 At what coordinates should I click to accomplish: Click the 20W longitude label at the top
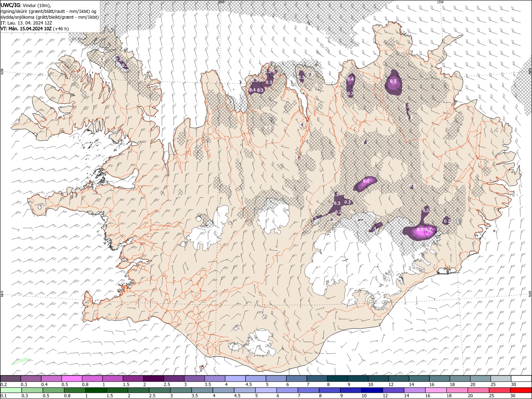[x=221, y=2]
